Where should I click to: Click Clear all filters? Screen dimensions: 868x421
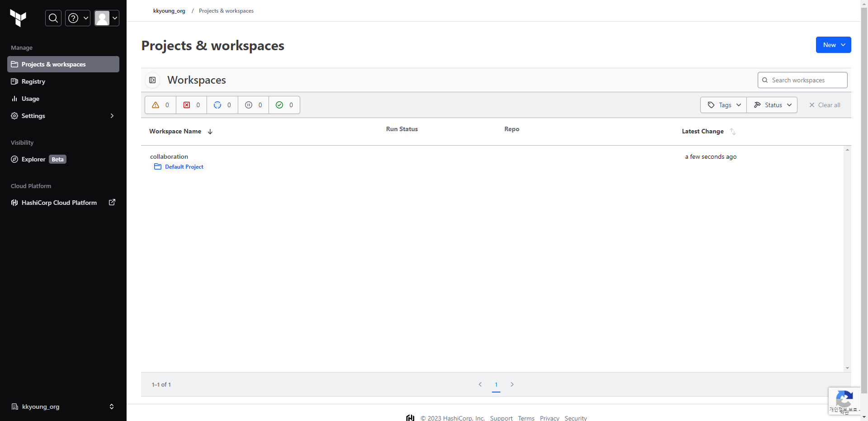tap(825, 105)
